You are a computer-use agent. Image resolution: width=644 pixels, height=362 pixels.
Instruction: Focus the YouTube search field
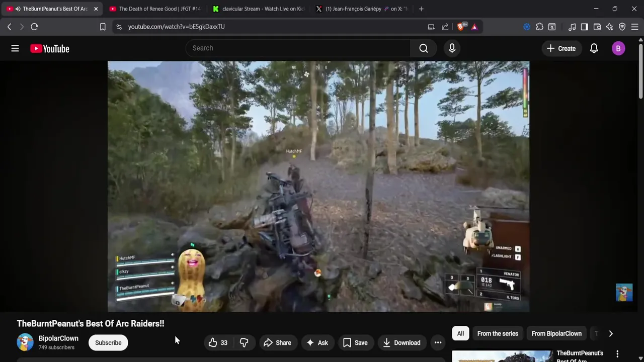(298, 48)
